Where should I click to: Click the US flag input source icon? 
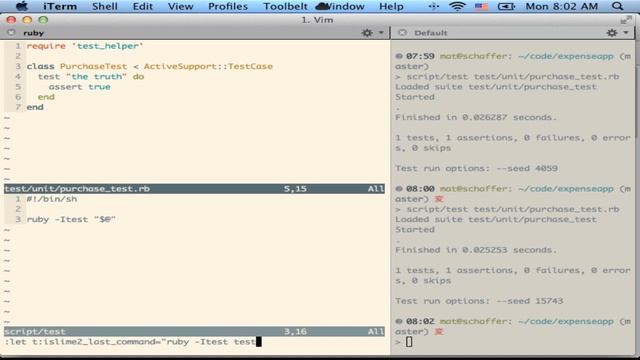click(481, 7)
